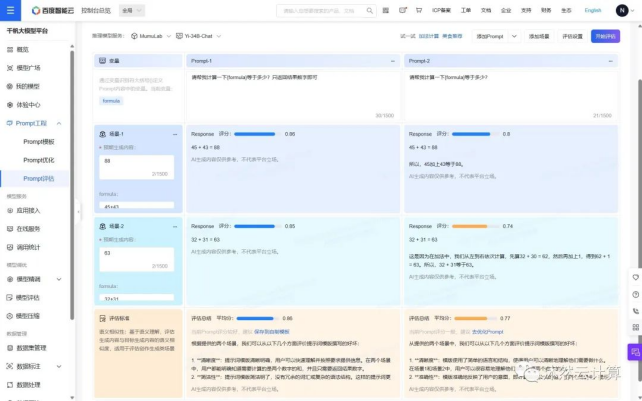Open Prompt模板 in the sidebar

tap(38, 142)
